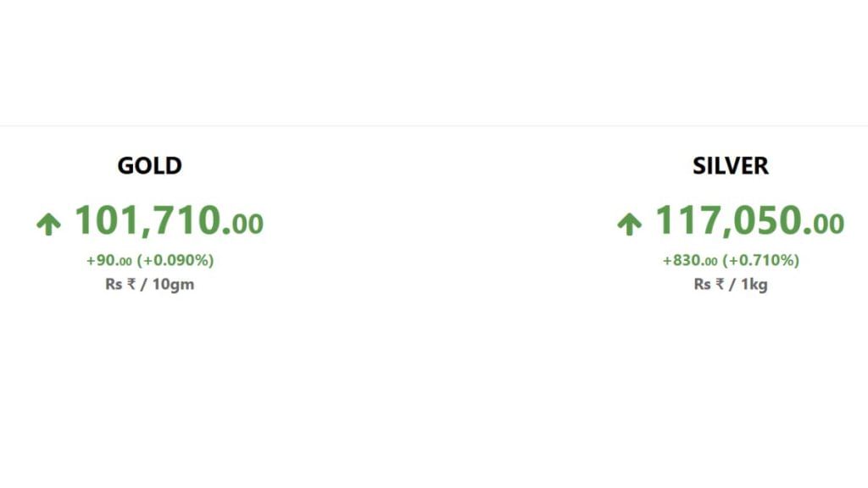Click the small .00 decimals of gold price
The height and width of the screenshot is (488, 868).
pos(243,224)
